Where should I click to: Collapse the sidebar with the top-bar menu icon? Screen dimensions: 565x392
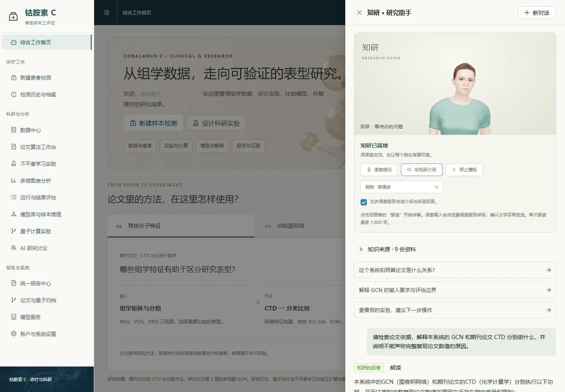[107, 13]
